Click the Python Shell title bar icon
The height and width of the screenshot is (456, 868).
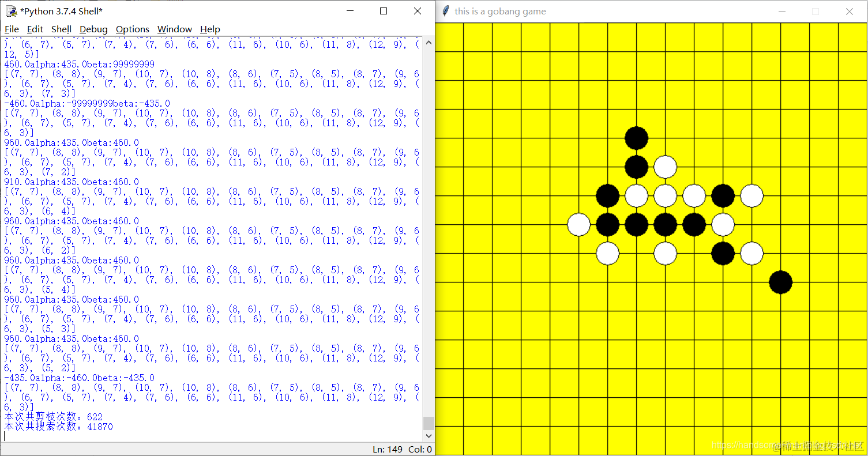(x=11, y=11)
